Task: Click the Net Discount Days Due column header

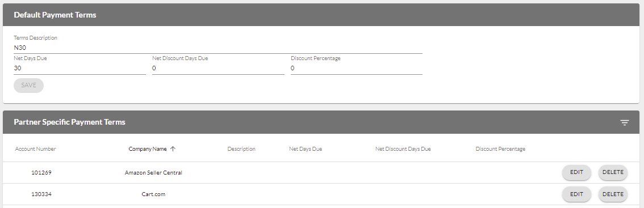Action: (403, 149)
